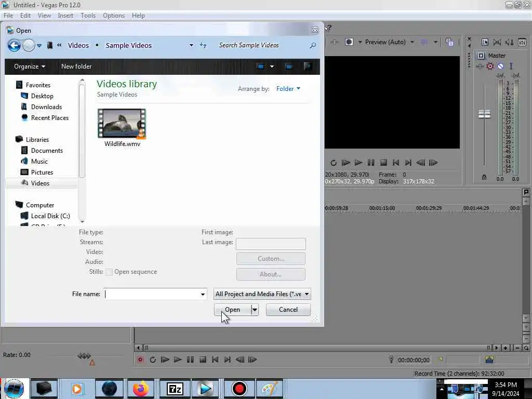Click the timeline horizontal scrollbar

pyautogui.click(x=317, y=348)
